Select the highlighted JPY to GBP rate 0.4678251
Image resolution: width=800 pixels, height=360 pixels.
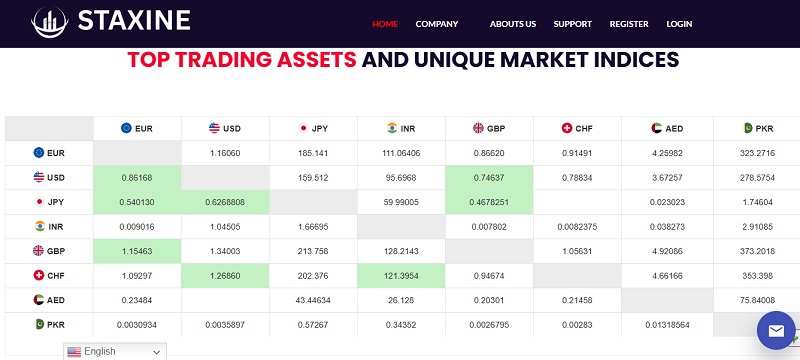click(x=489, y=202)
